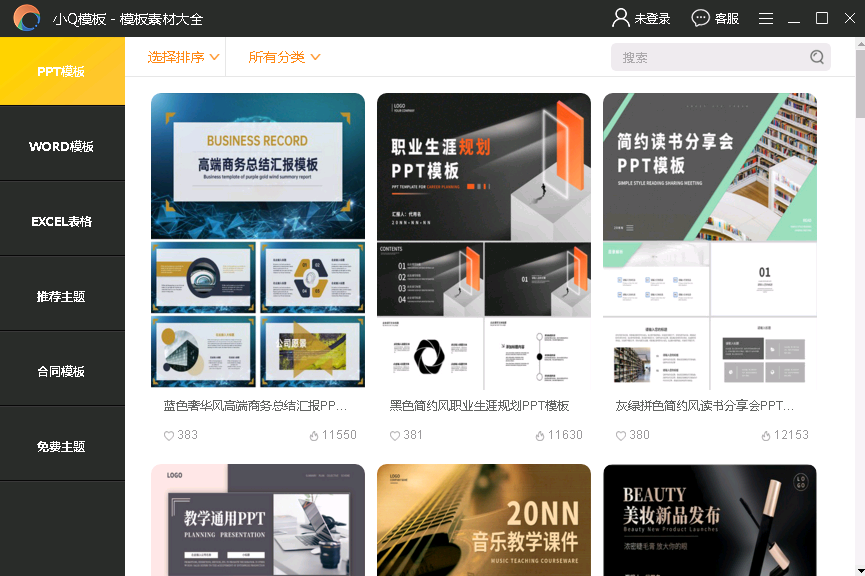The width and height of the screenshot is (865, 576).
Task: Click like count 380
Action: [639, 435]
